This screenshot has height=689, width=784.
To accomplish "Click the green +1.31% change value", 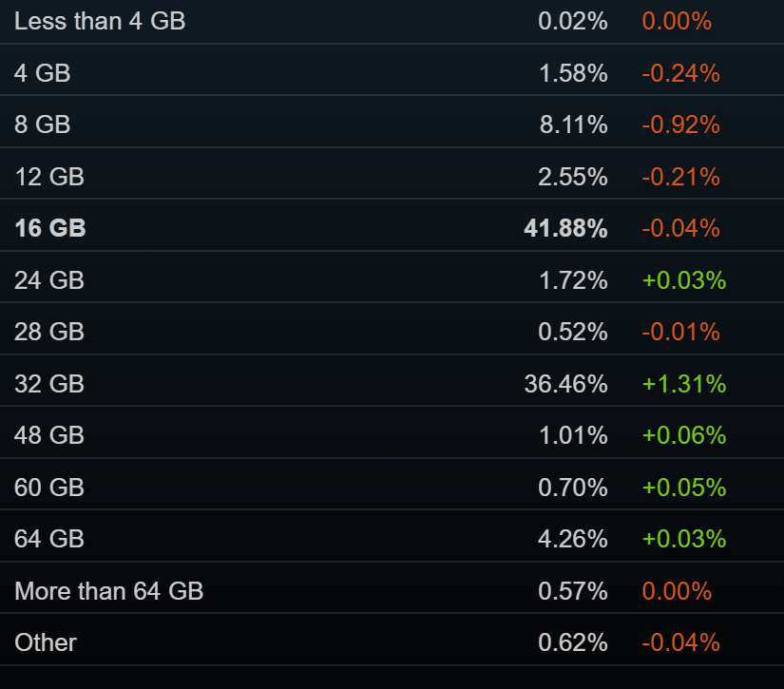I will tap(684, 384).
